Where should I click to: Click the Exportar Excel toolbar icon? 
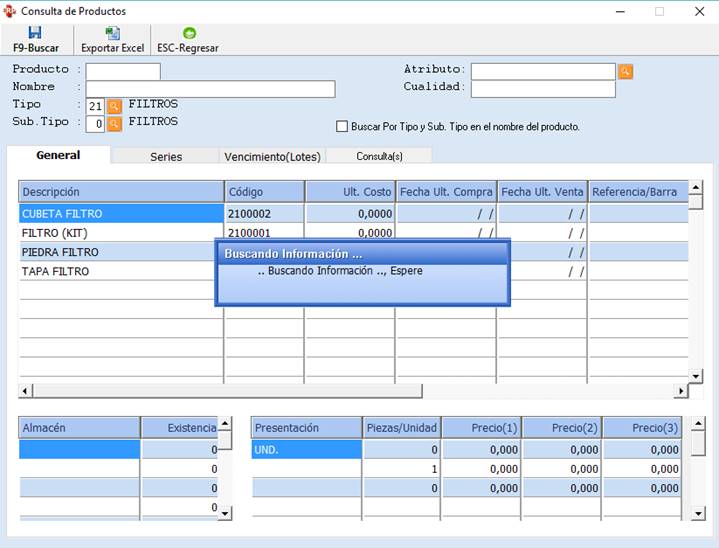(112, 33)
